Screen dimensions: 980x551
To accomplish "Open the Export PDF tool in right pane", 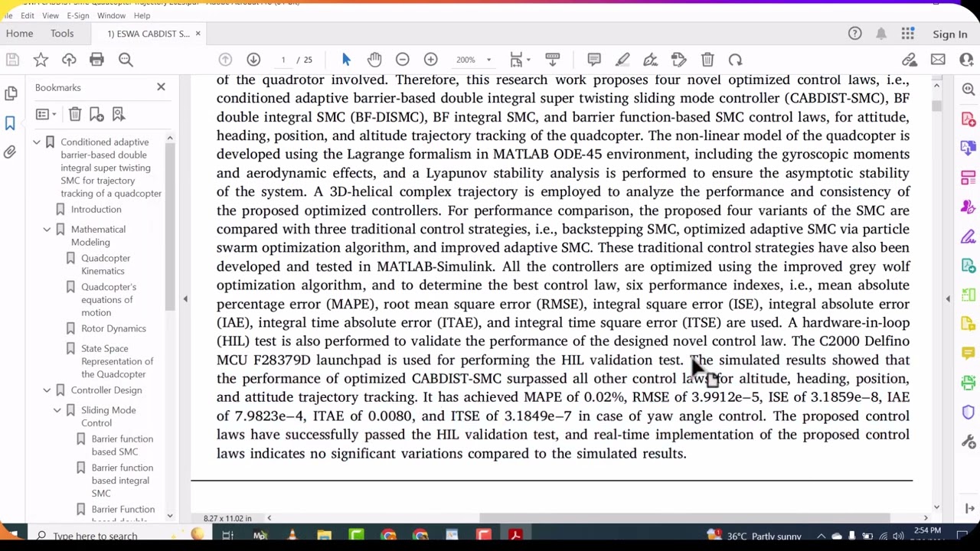I will tap(969, 149).
